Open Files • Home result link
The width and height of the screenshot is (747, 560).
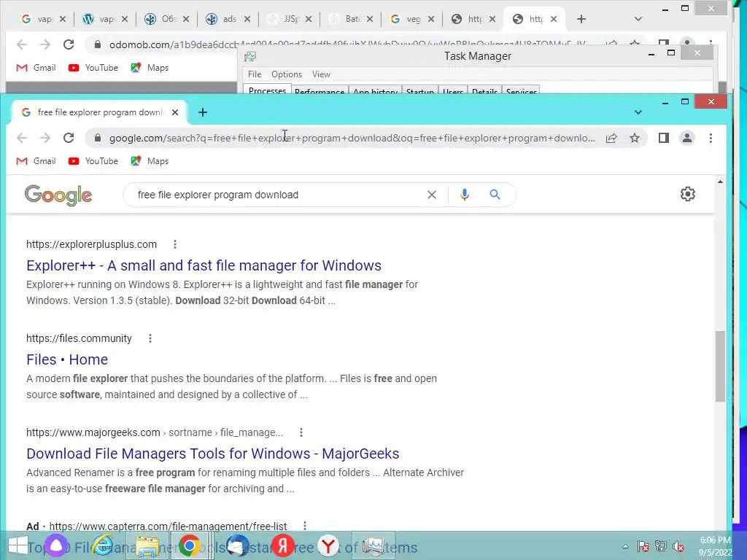(x=67, y=359)
